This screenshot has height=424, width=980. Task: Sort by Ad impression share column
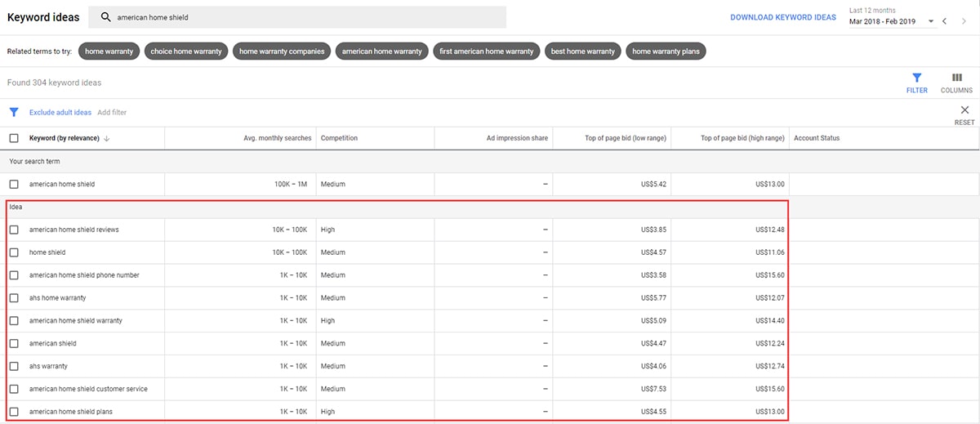tap(517, 138)
